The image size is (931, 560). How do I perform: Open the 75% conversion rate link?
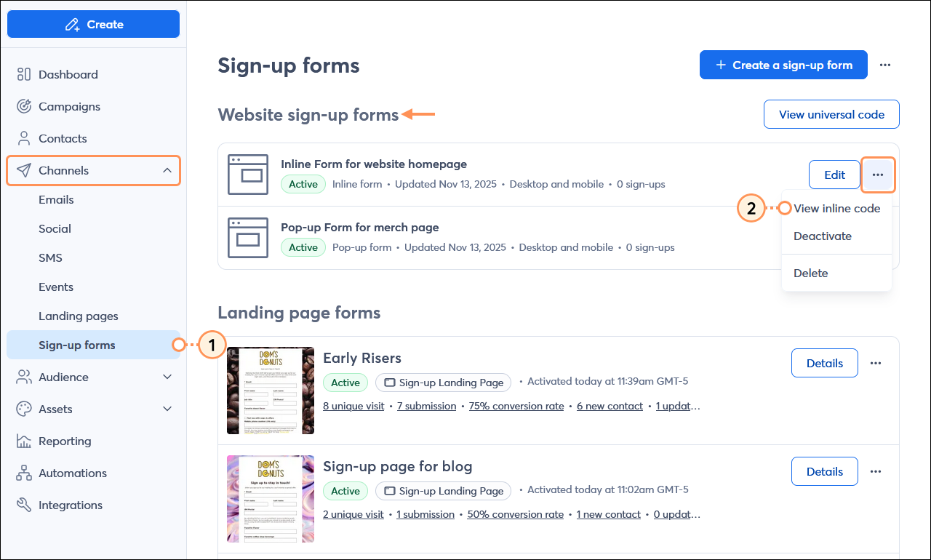point(516,406)
